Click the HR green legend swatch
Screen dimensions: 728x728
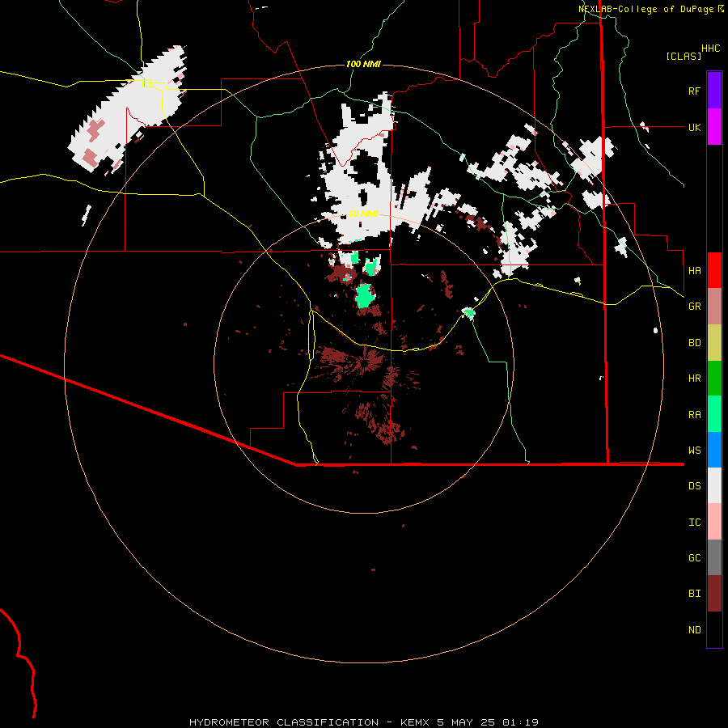(714, 379)
